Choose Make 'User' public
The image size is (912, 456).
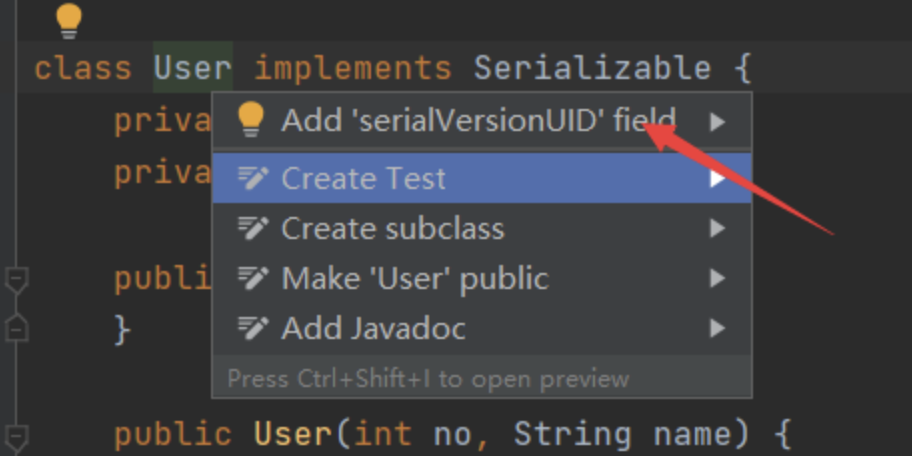414,278
